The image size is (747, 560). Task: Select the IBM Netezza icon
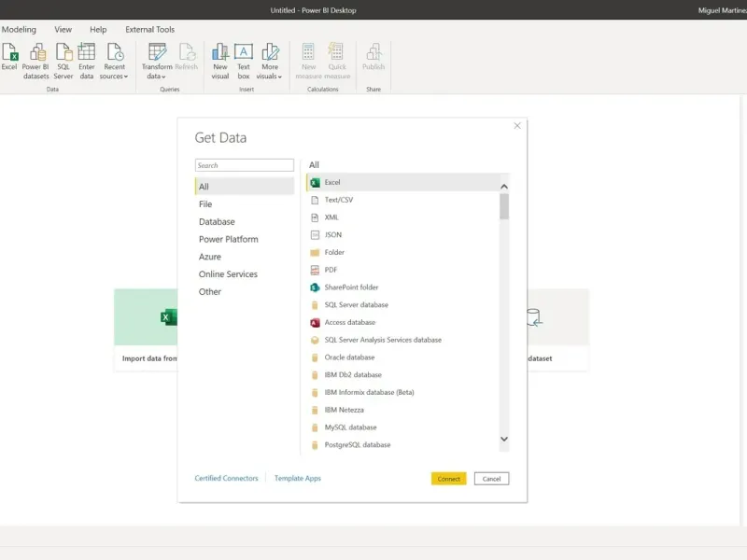click(315, 410)
